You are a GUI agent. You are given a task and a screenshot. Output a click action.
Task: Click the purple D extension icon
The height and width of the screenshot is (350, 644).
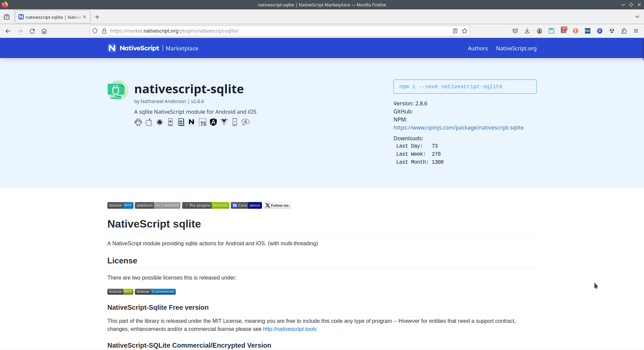coord(600,31)
